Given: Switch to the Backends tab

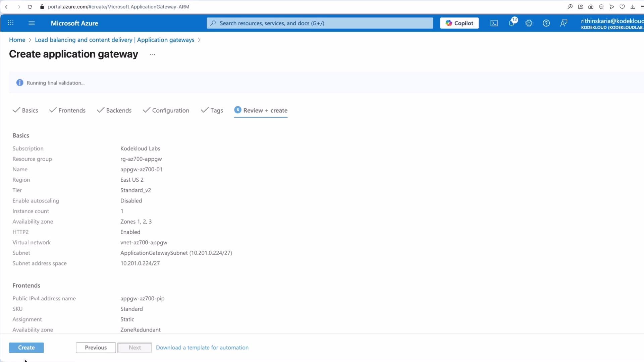Looking at the screenshot, I should (114, 110).
